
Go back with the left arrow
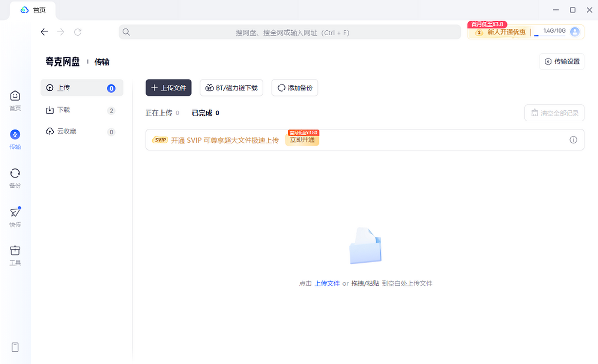[x=44, y=32]
